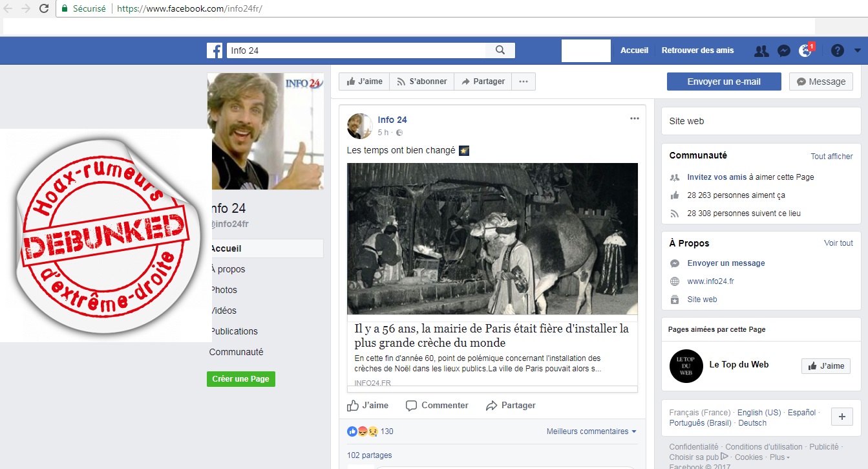
Task: Click the green Créer une Page button
Action: (x=241, y=379)
